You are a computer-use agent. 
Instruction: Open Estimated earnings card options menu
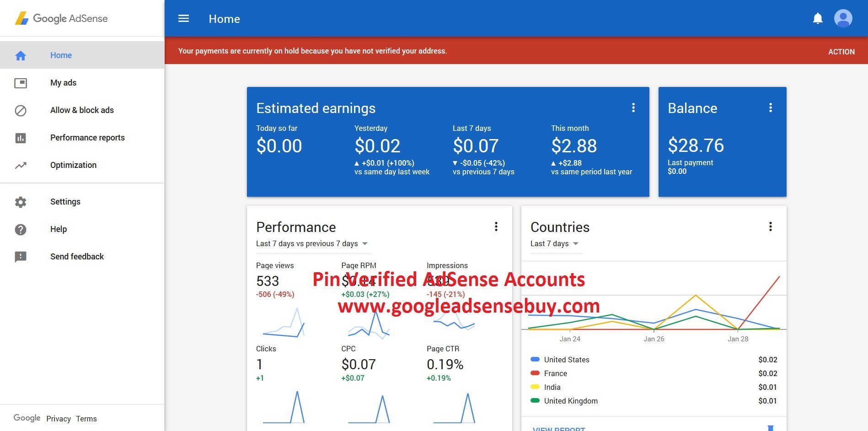(633, 108)
